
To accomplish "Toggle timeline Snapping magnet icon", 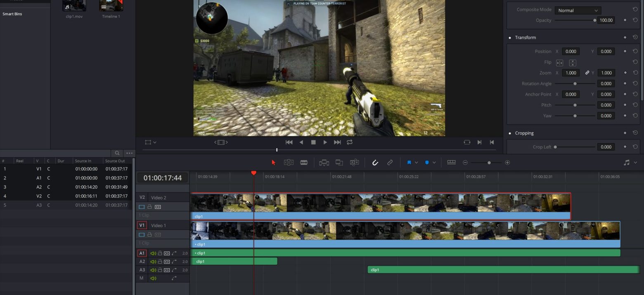I will click(375, 163).
